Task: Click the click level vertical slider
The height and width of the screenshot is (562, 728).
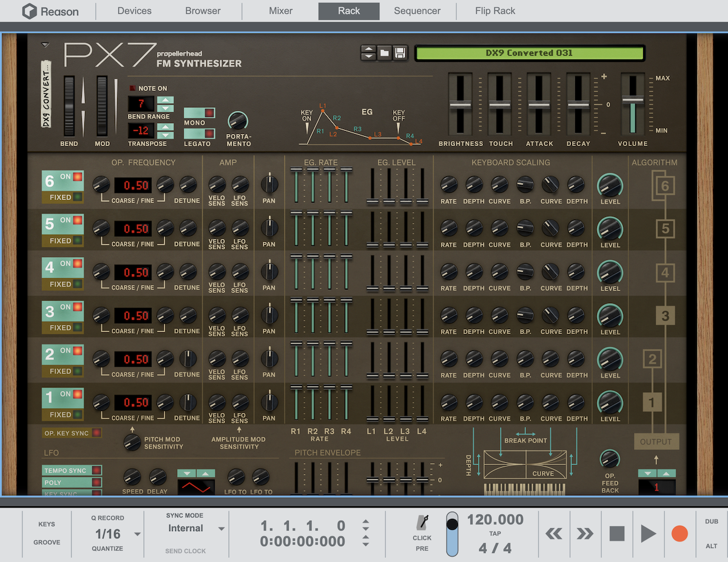Action: click(453, 534)
